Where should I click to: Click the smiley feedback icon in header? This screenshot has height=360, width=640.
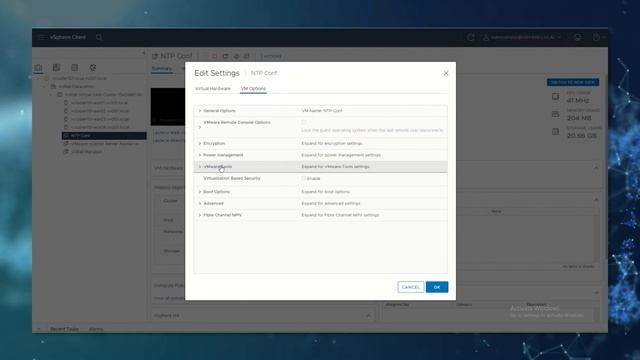click(577, 37)
